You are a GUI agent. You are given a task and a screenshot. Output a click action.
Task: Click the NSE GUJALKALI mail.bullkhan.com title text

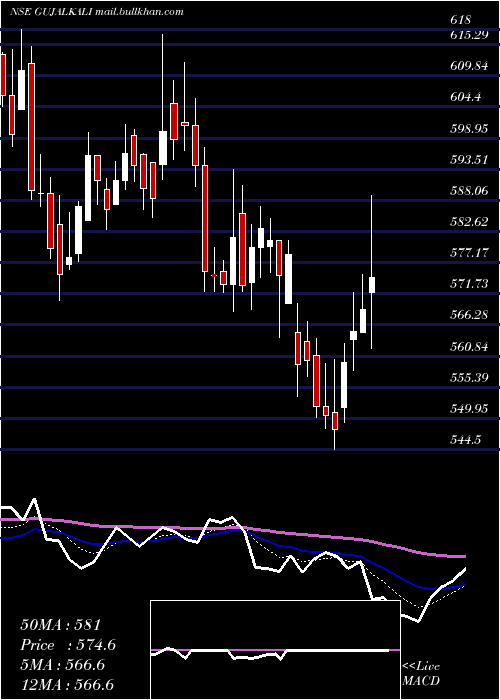point(96,12)
